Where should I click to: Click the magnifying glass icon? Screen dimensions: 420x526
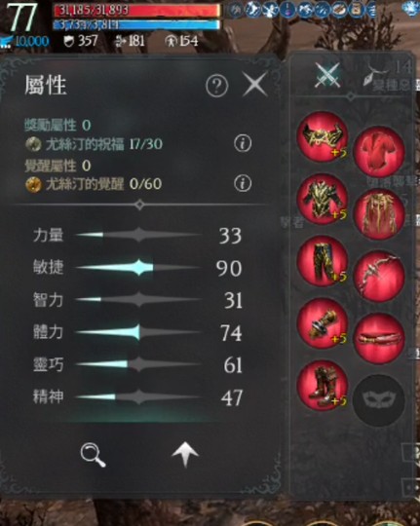tap(93, 455)
